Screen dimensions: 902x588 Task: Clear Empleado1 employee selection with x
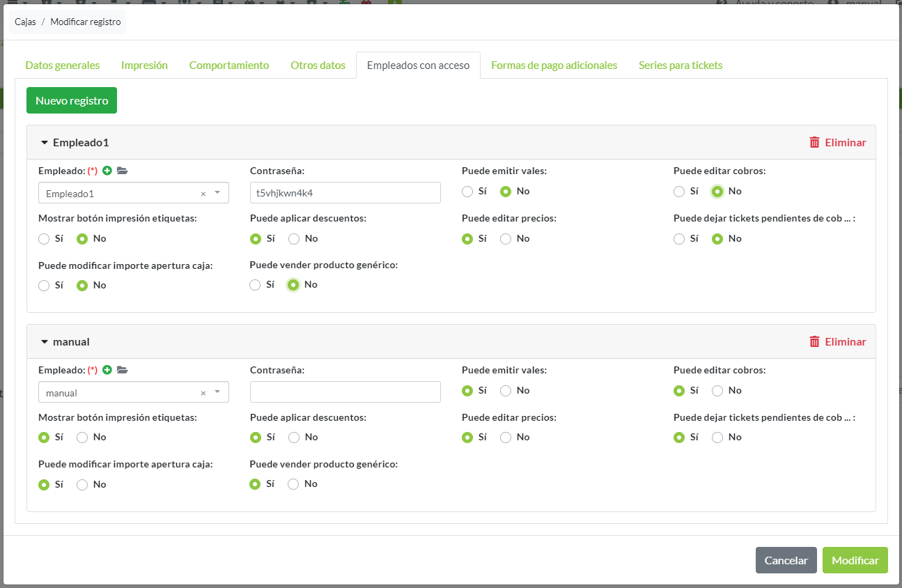click(x=203, y=194)
